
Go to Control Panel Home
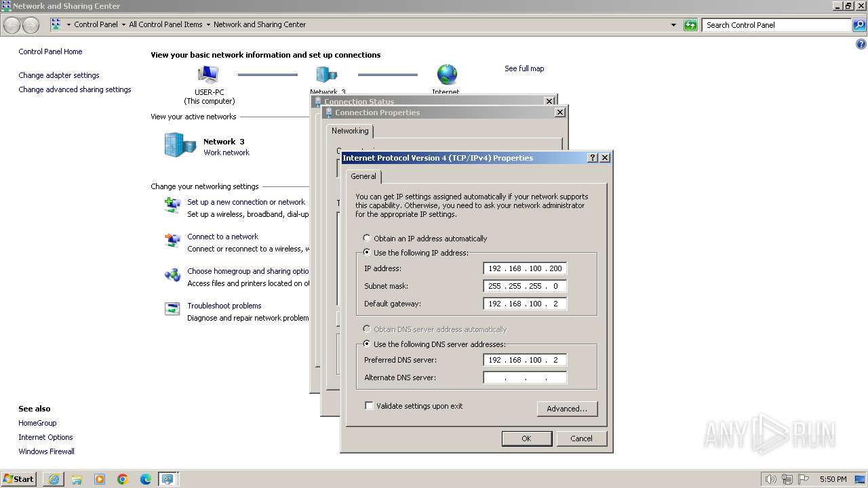click(50, 52)
